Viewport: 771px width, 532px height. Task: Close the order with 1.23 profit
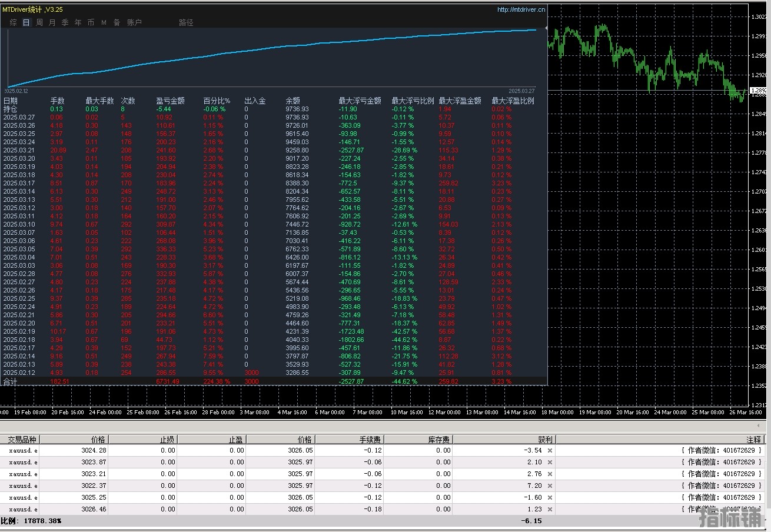[550, 509]
